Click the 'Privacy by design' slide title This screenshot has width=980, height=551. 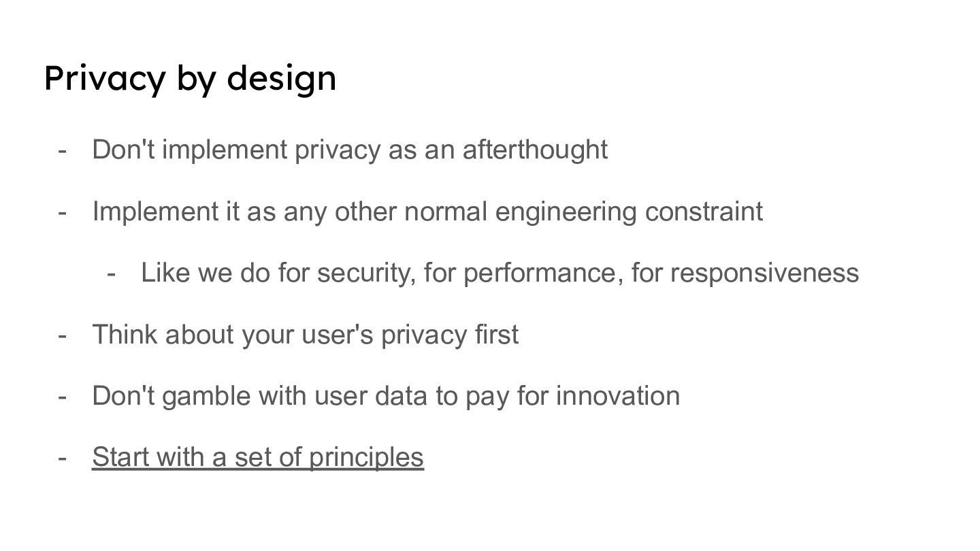pos(190,78)
